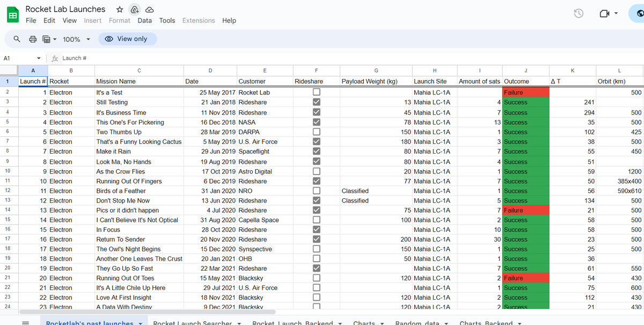Toggle Rideshare checkbox for As the Crow Flies
Screen dimensions: 644x325
point(316,171)
